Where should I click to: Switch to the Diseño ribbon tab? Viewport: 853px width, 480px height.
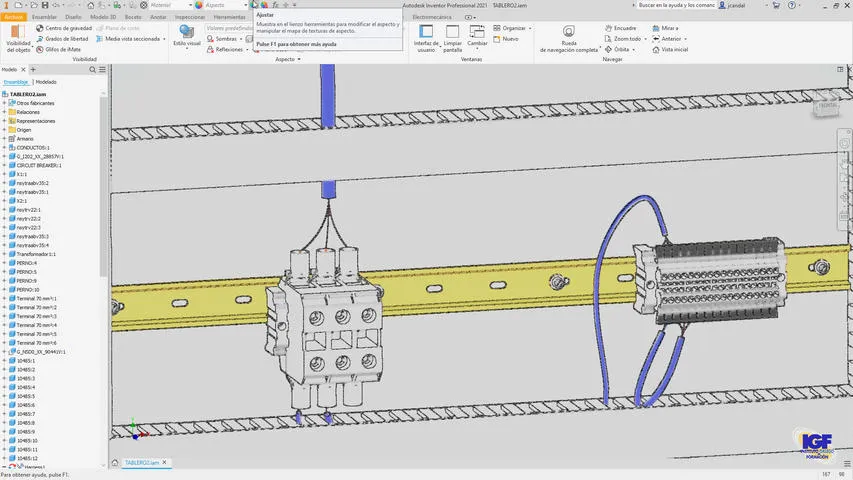pyautogui.click(x=73, y=17)
